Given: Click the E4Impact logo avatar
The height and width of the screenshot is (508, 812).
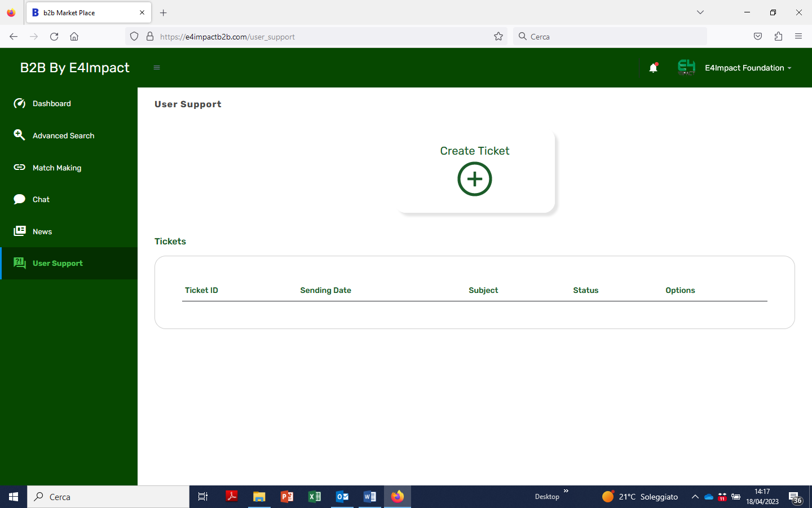Looking at the screenshot, I should [x=686, y=67].
